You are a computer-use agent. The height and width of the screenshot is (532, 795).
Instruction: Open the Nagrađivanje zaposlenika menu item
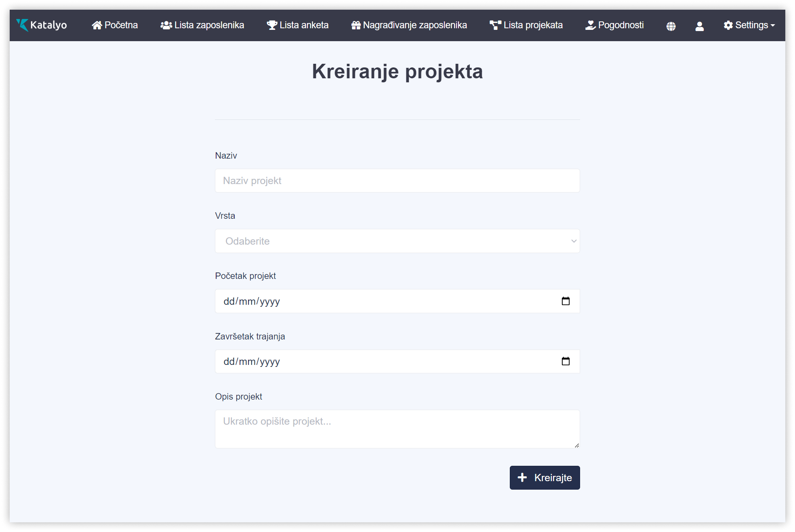click(x=414, y=25)
